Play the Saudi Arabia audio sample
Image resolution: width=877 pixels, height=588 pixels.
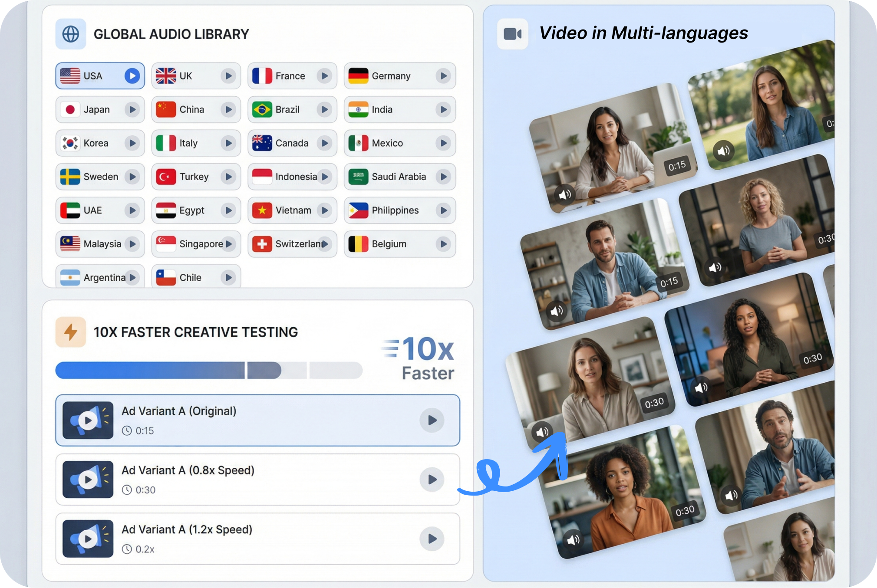pyautogui.click(x=443, y=177)
